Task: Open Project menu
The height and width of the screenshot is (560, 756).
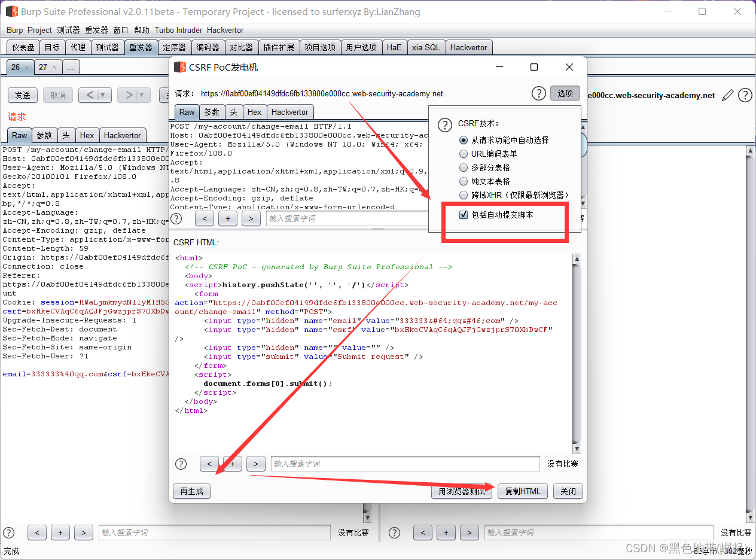Action: 40,30
